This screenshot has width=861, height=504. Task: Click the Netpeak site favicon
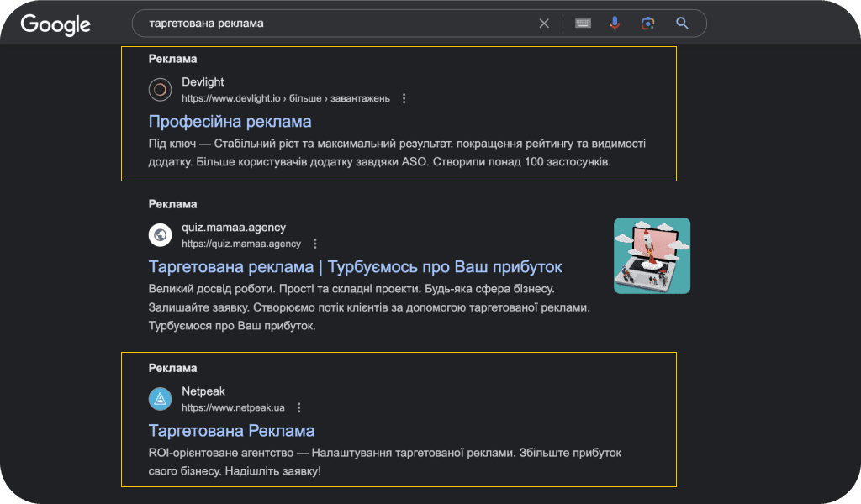(160, 398)
